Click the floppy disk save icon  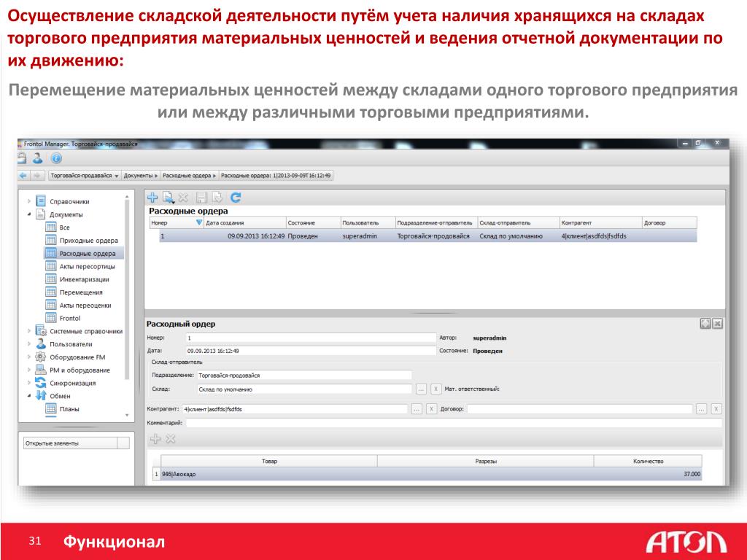[x=201, y=197]
